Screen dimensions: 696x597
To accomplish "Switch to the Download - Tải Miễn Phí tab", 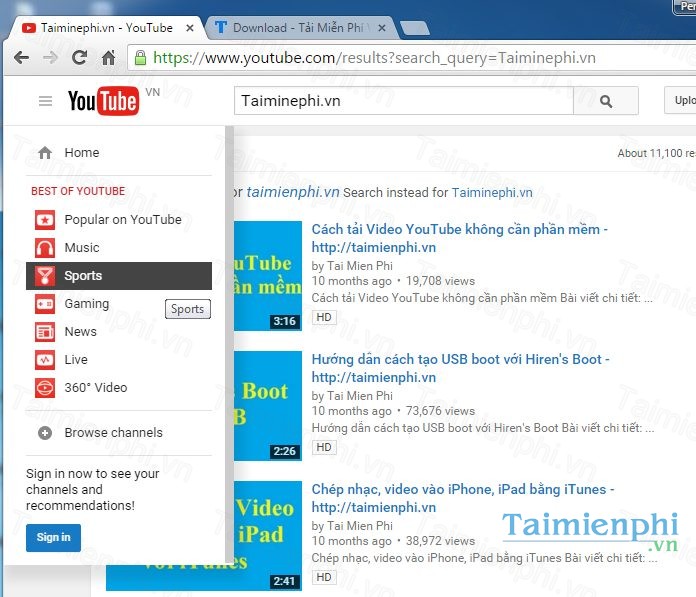I will click(300, 28).
